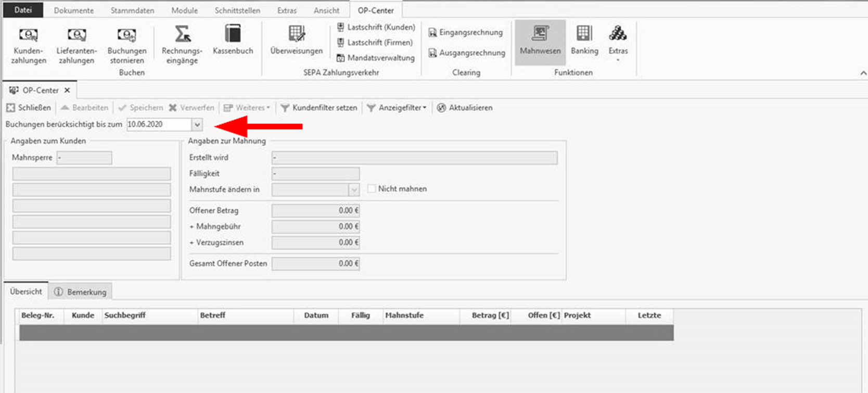Close the OP-Center document tab
The height and width of the screenshot is (393, 868).
(67, 91)
